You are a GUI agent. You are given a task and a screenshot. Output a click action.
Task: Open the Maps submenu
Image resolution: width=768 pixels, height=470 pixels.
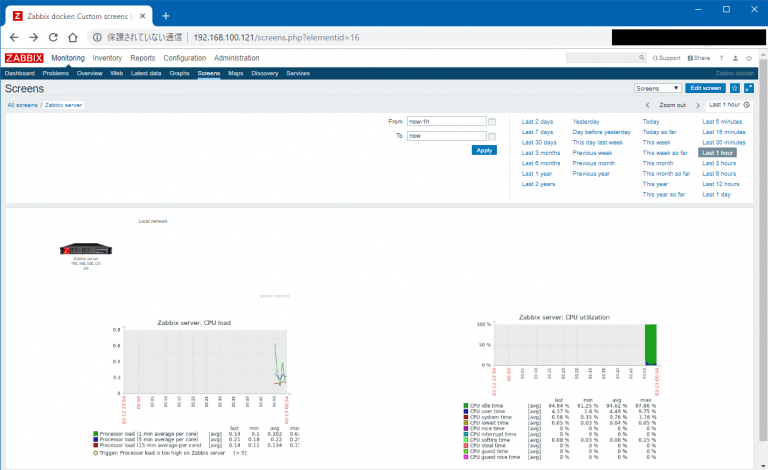point(236,73)
